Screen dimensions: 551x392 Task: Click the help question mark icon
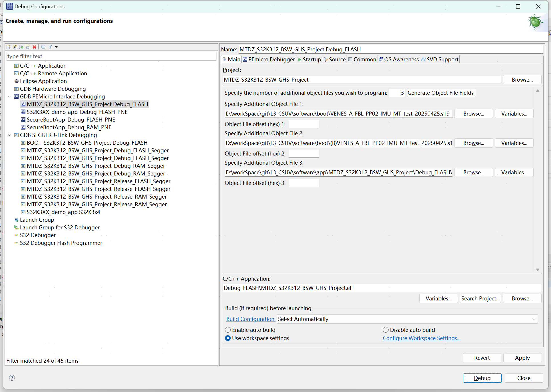[12, 378]
